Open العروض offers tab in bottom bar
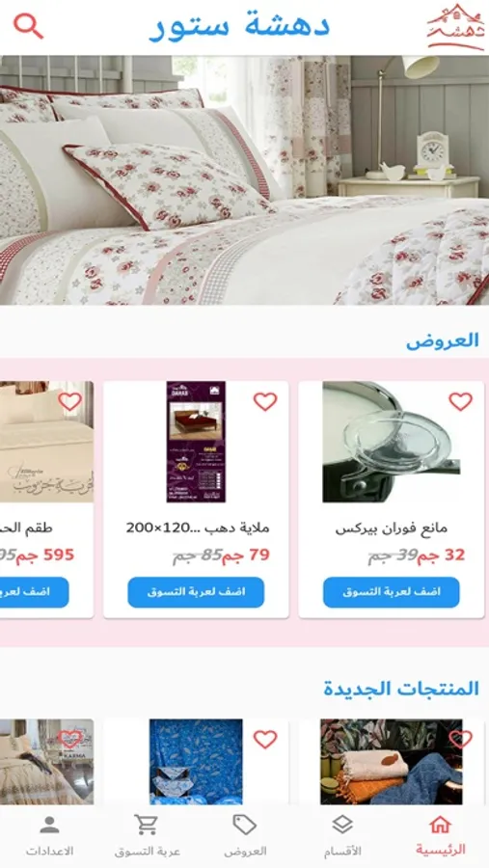The height and width of the screenshot is (868, 489). pyautogui.click(x=245, y=835)
